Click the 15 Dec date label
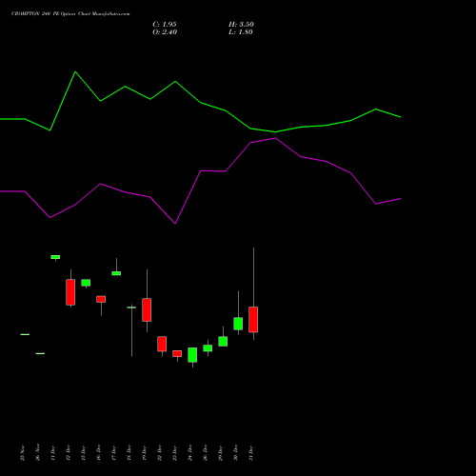The width and height of the screenshot is (476, 476). tap(83, 453)
